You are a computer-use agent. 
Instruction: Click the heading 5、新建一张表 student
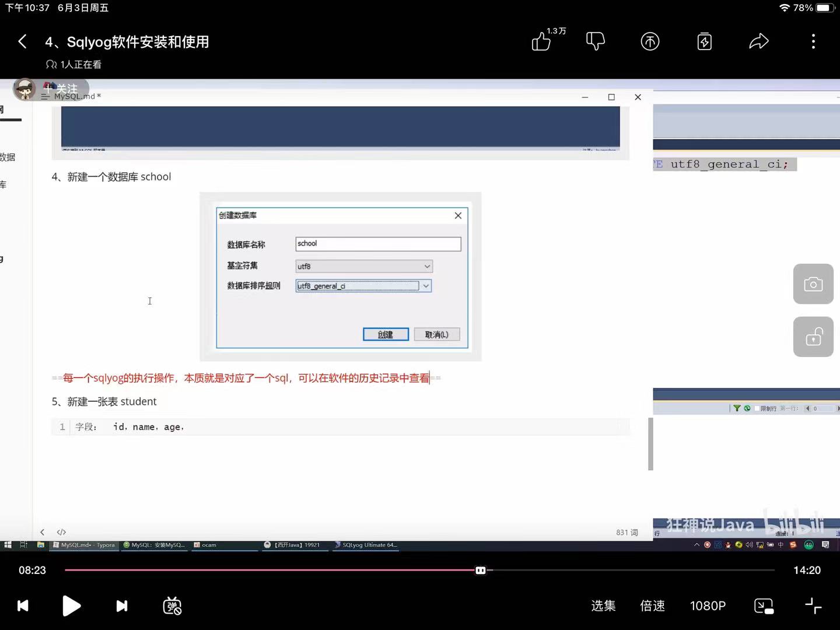click(104, 401)
